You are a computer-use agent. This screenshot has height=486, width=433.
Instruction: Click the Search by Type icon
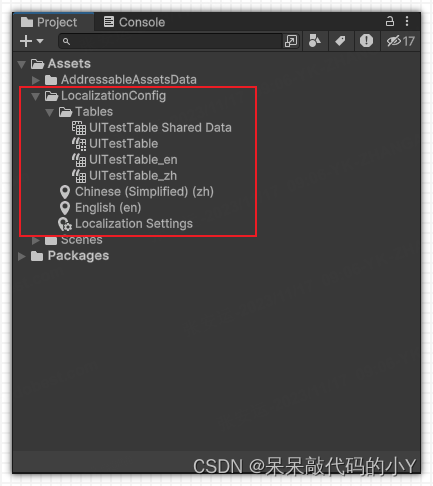coord(315,41)
